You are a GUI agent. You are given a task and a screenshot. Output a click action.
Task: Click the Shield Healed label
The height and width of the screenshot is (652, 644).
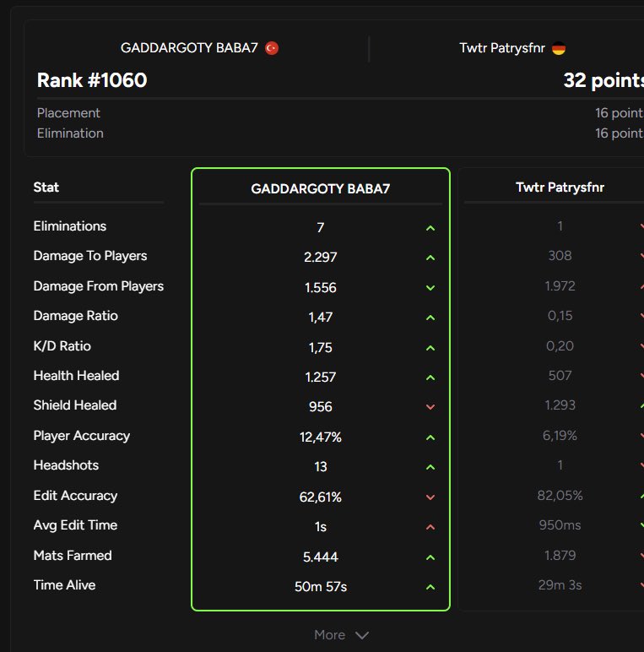75,405
